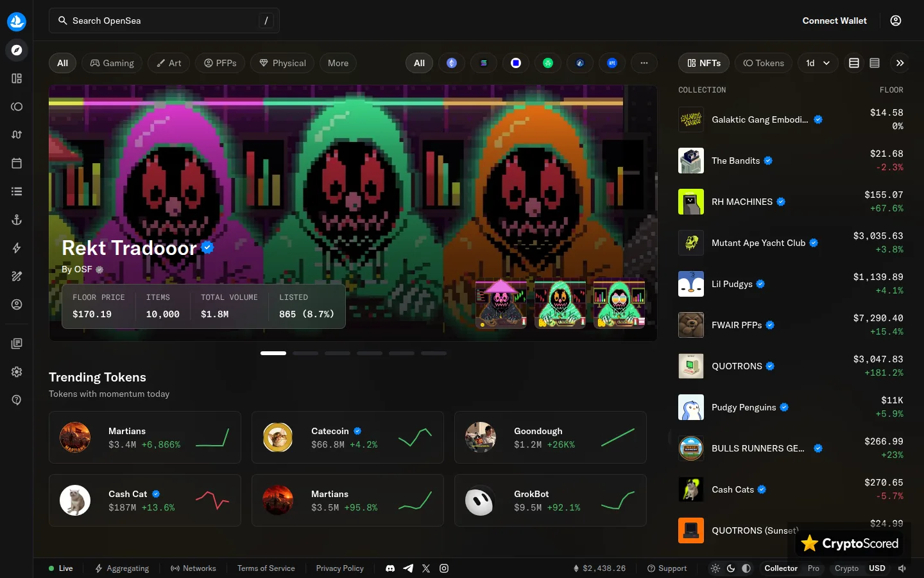The image size is (924, 578).
Task: Open the Mutant Ape Yacht Club row
Action: pyautogui.click(x=791, y=243)
